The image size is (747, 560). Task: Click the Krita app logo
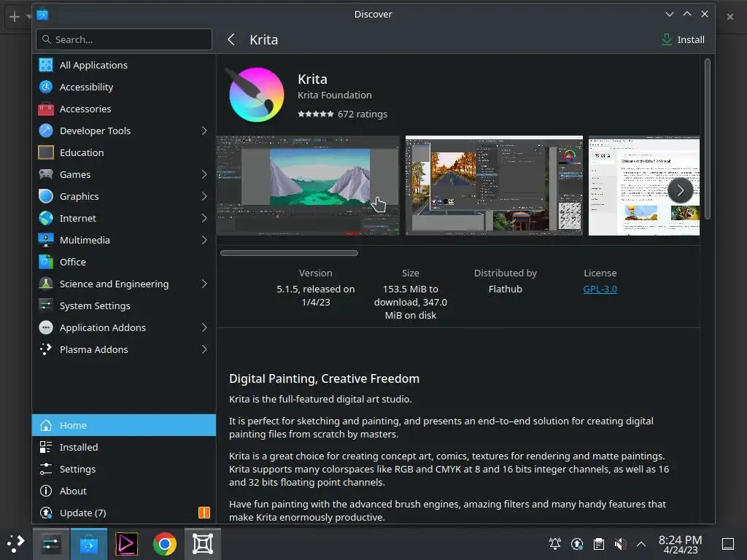point(256,94)
